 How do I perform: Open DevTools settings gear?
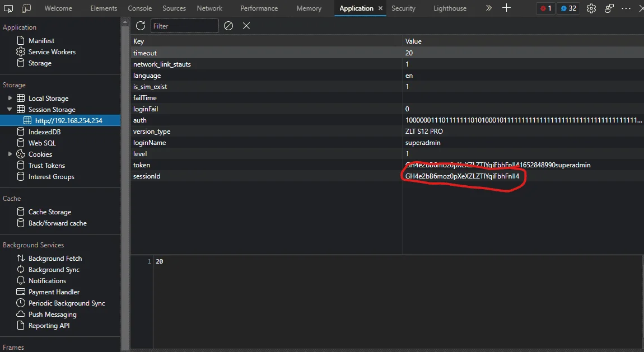click(591, 8)
